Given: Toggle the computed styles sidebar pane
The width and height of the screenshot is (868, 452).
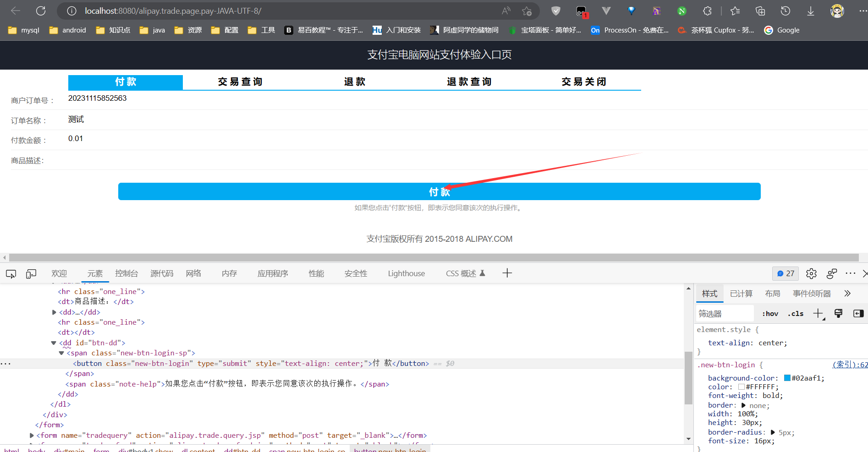Looking at the screenshot, I should (x=858, y=313).
